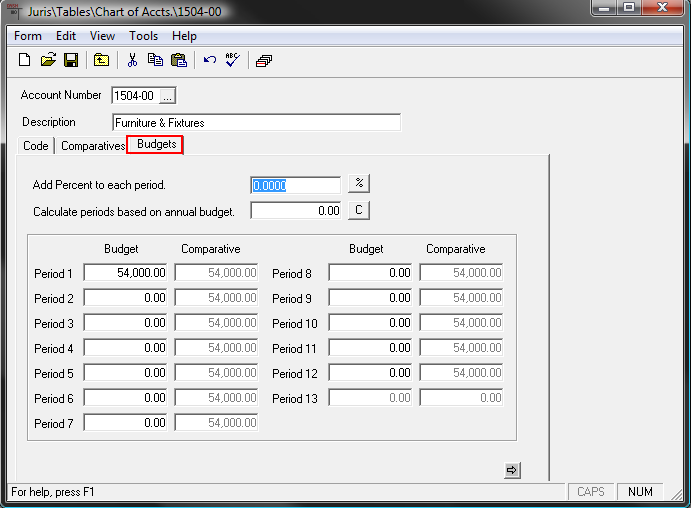Open the Tools menu
This screenshot has width=691, height=508.
tap(143, 36)
